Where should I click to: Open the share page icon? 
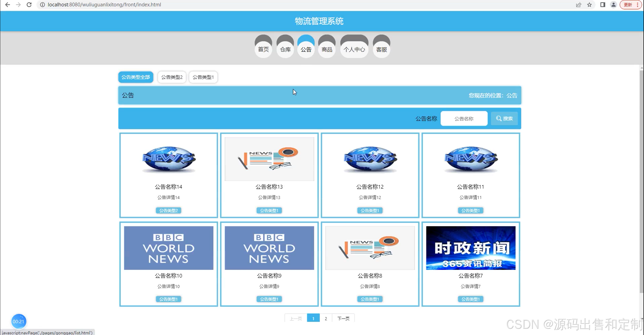click(579, 5)
